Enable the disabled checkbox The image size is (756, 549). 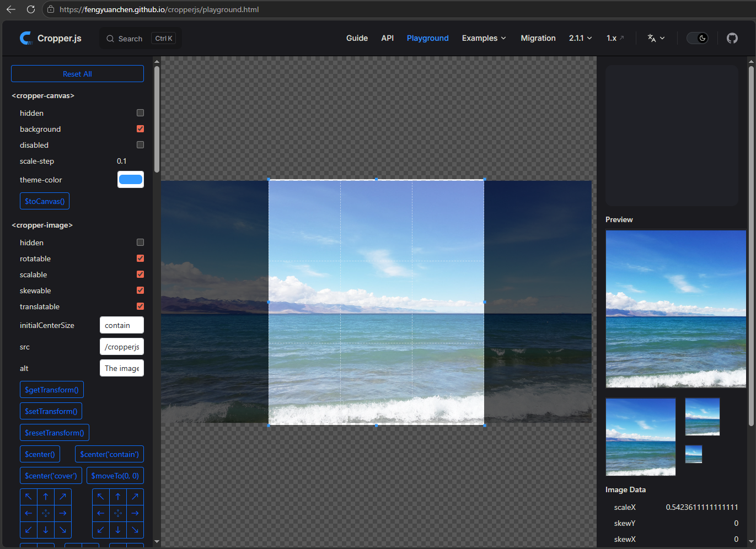140,144
